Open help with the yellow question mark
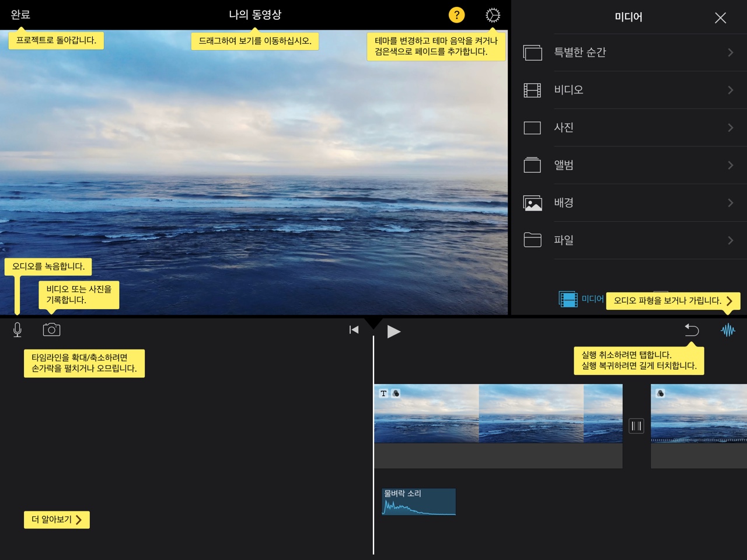Image resolution: width=747 pixels, height=560 pixels. [x=456, y=15]
